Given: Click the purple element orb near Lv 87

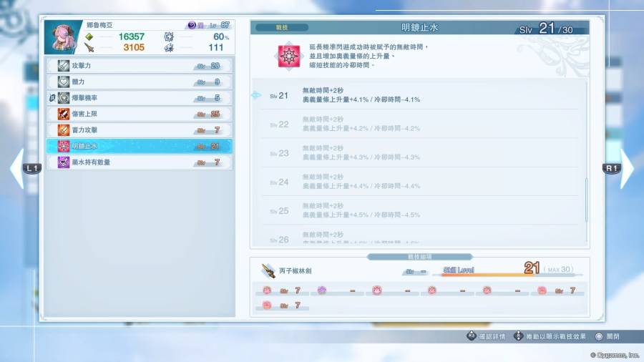Looking at the screenshot, I should [191, 25].
